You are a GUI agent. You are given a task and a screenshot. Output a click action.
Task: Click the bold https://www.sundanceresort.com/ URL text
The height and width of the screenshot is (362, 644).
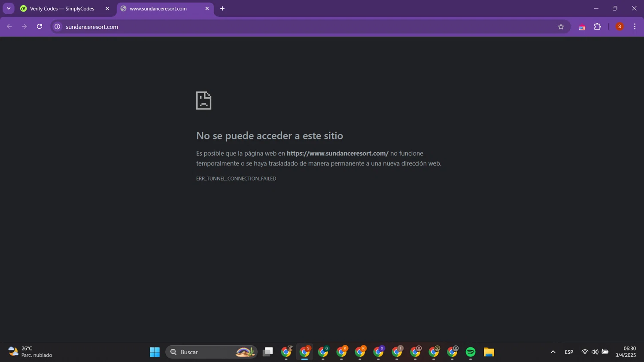coord(337,153)
